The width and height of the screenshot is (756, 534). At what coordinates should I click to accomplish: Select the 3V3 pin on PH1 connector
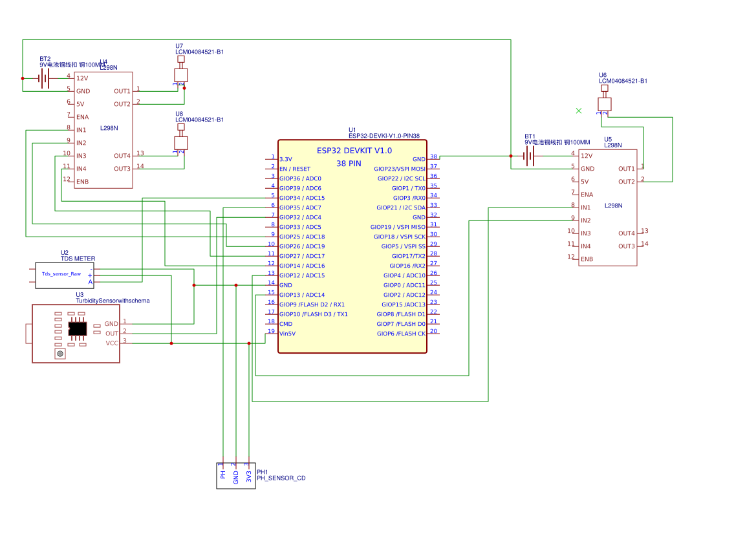249,477
